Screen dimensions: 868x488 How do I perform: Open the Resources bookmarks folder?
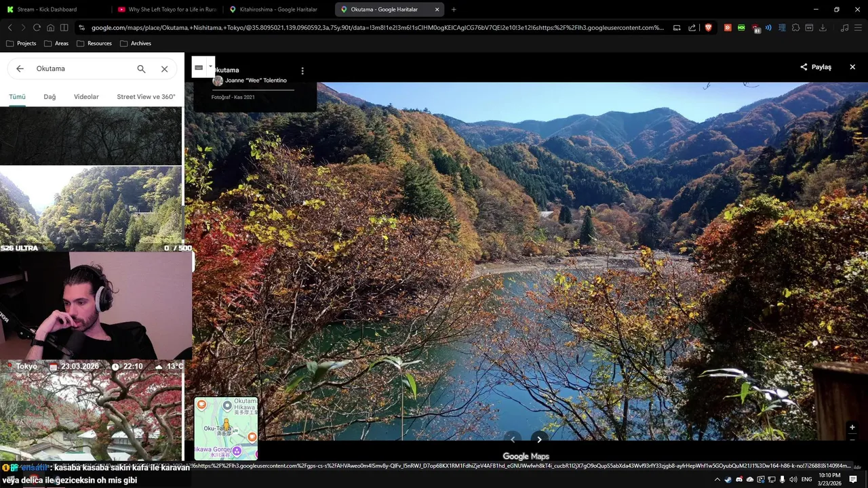[x=94, y=43]
